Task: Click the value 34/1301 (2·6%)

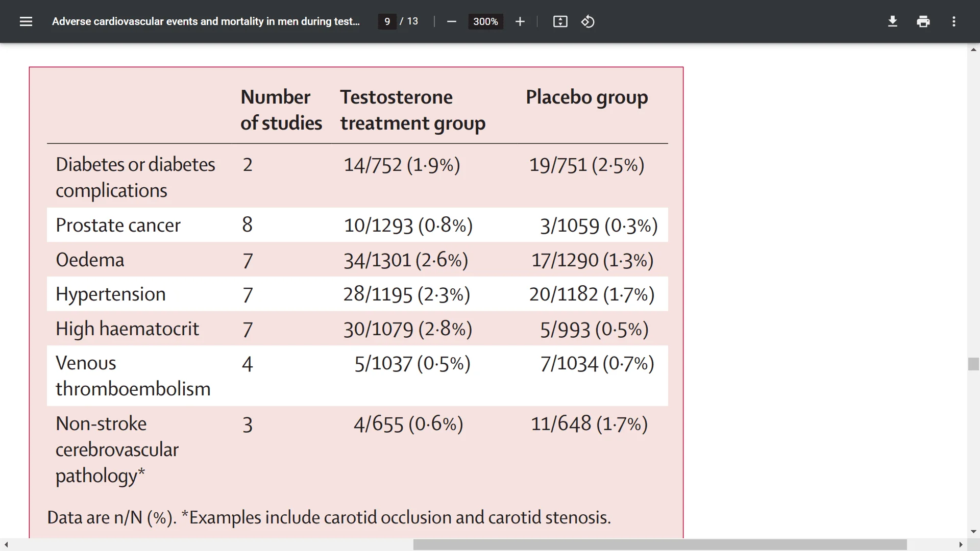Action: point(406,260)
